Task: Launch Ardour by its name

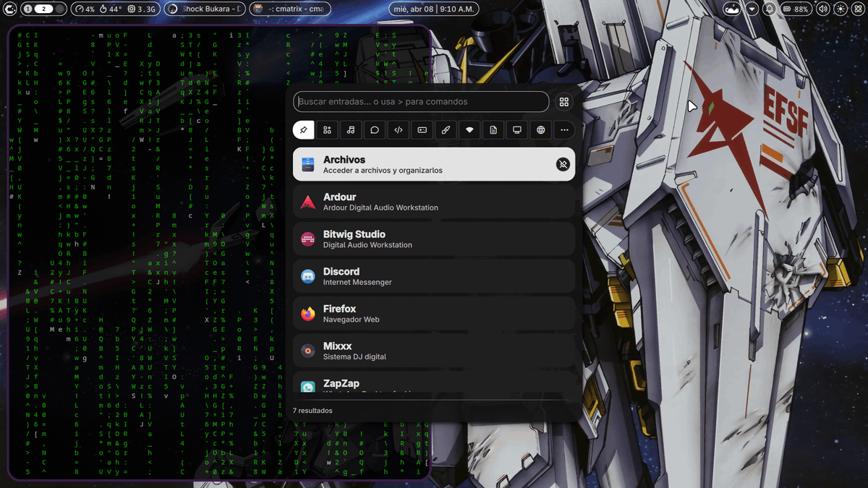Action: pyautogui.click(x=339, y=197)
